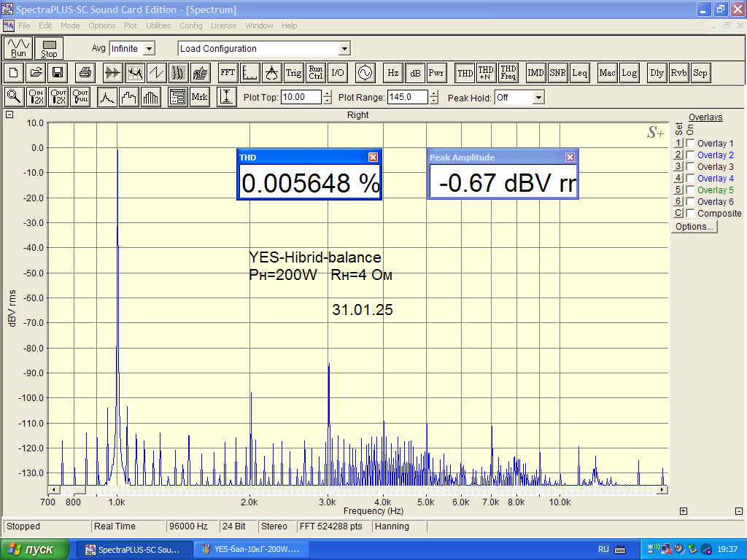The height and width of the screenshot is (560, 747).
Task: Select the phase view sawtooth icon
Action: point(157,73)
